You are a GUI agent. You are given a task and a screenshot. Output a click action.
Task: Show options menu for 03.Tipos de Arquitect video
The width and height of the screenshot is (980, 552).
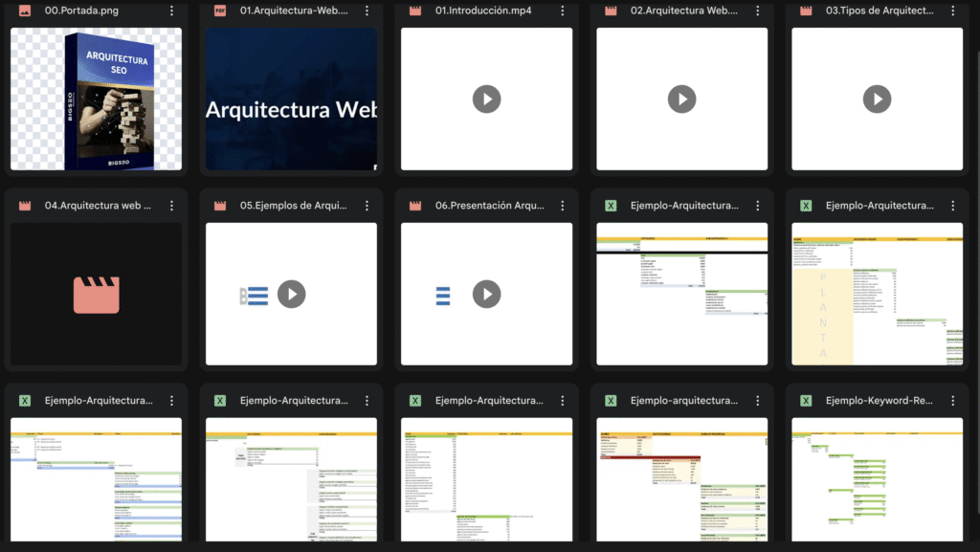pyautogui.click(x=953, y=11)
